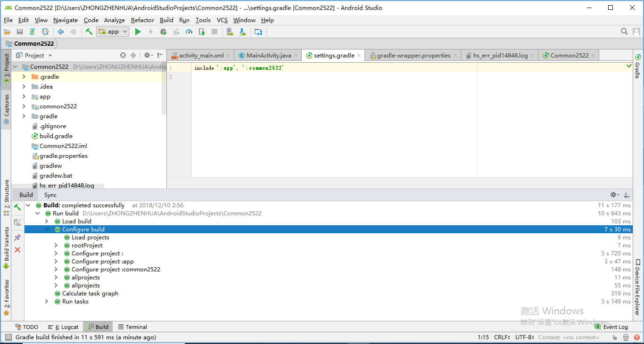The image size is (644, 344).
Task: Close the activity_main.xml editor tab
Action: click(229, 55)
